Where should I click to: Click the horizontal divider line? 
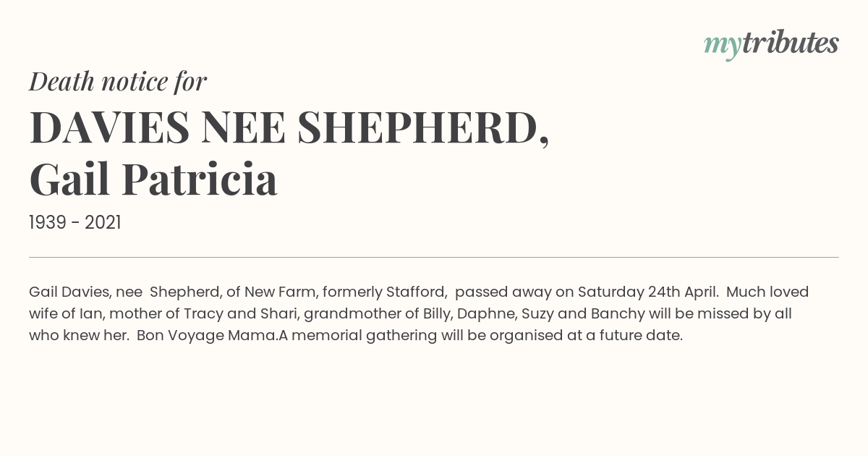tap(434, 257)
